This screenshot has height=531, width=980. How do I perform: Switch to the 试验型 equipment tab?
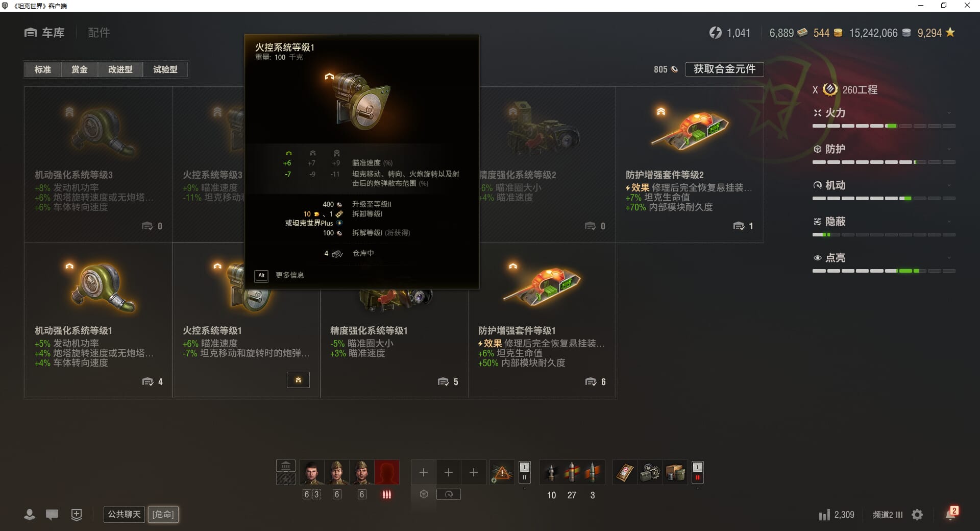(165, 69)
